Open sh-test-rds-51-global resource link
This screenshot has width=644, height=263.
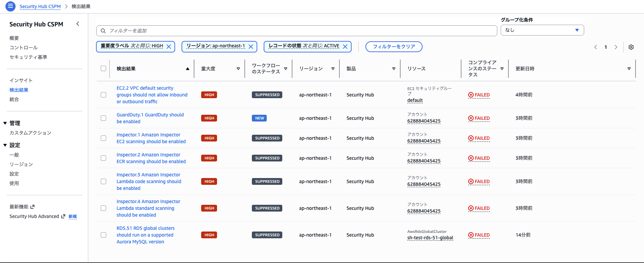pyautogui.click(x=430, y=238)
